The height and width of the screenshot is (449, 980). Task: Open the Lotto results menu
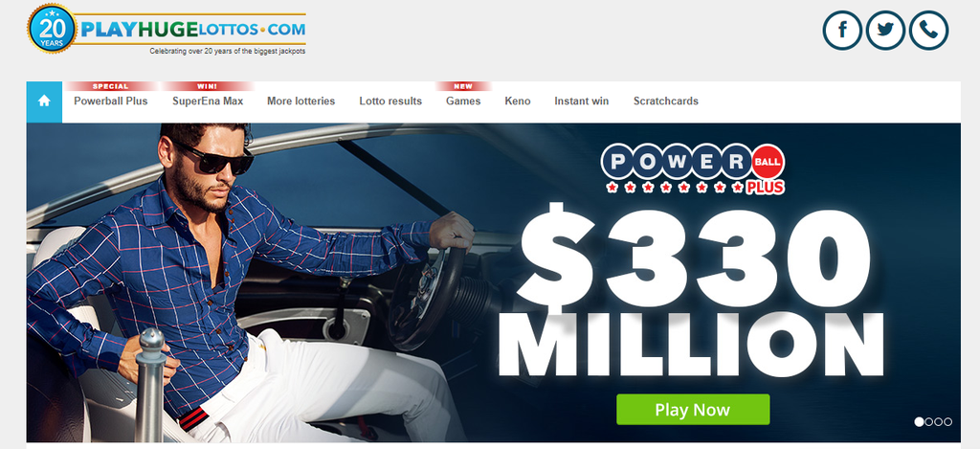(x=390, y=101)
